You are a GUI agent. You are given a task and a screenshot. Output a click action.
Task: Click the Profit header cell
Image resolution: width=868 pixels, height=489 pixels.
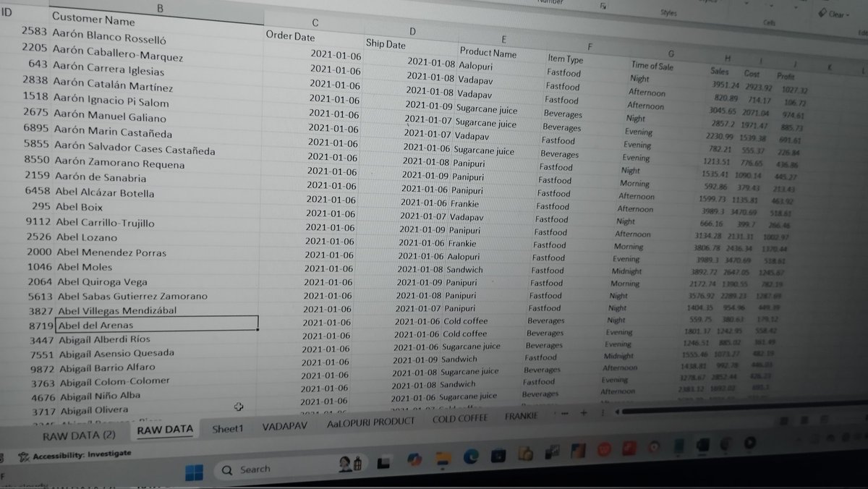(x=786, y=76)
